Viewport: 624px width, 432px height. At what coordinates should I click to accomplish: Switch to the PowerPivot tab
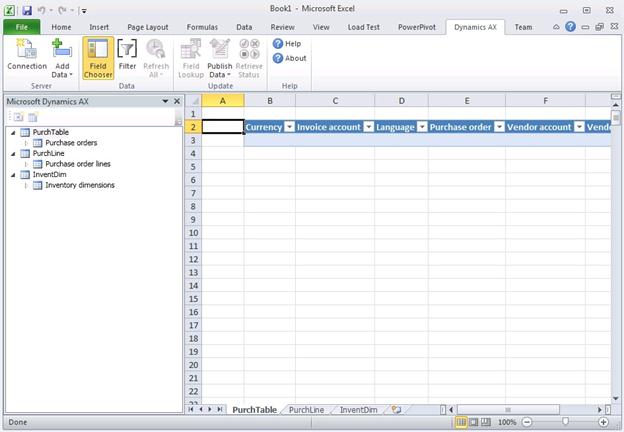(417, 27)
